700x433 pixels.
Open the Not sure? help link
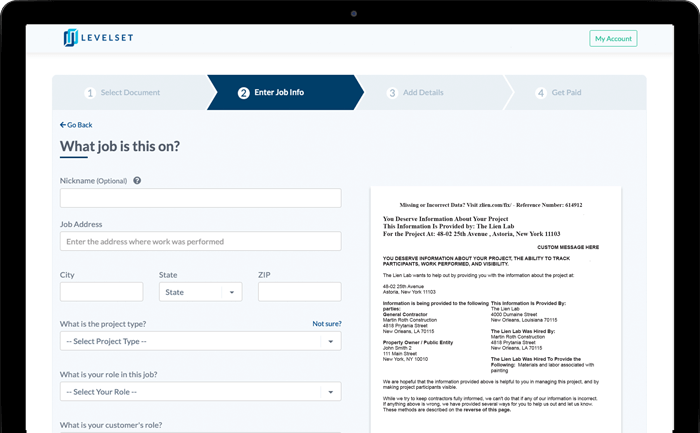326,324
